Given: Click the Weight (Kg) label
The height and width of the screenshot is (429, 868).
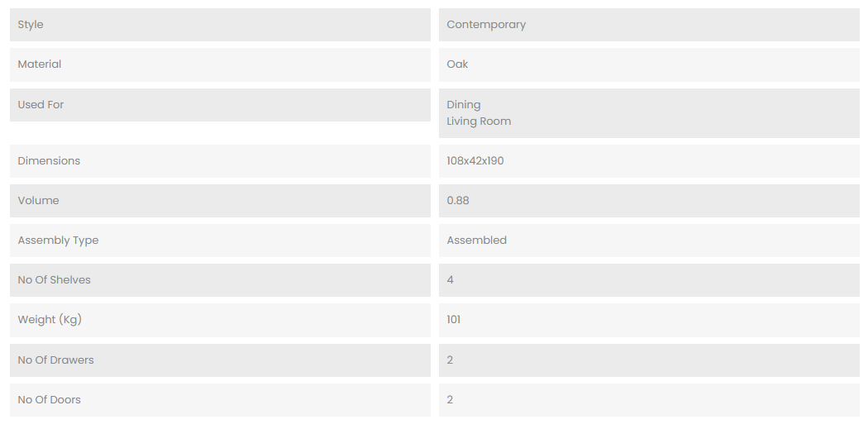Looking at the screenshot, I should pos(50,320).
